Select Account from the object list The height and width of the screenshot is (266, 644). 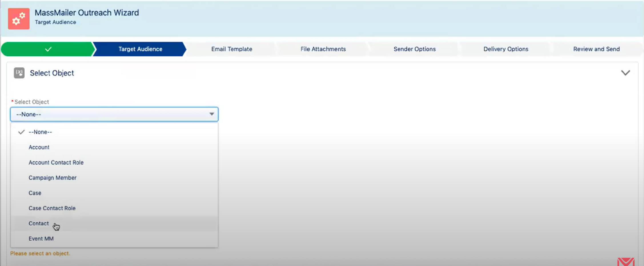(x=114, y=147)
